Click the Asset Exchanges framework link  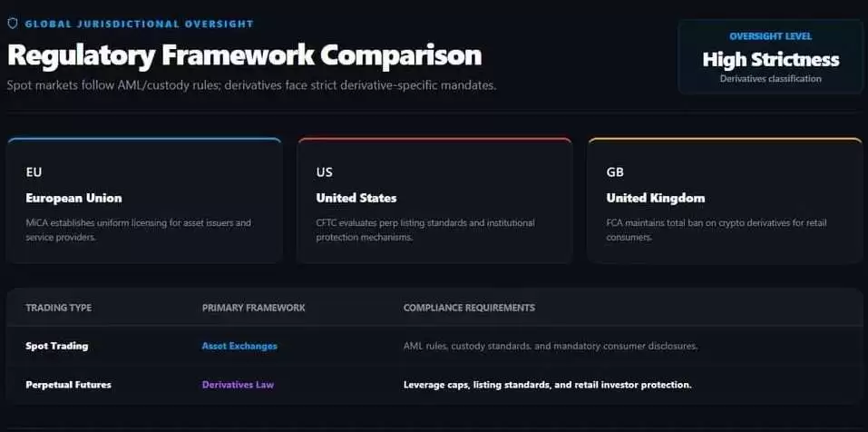point(239,346)
